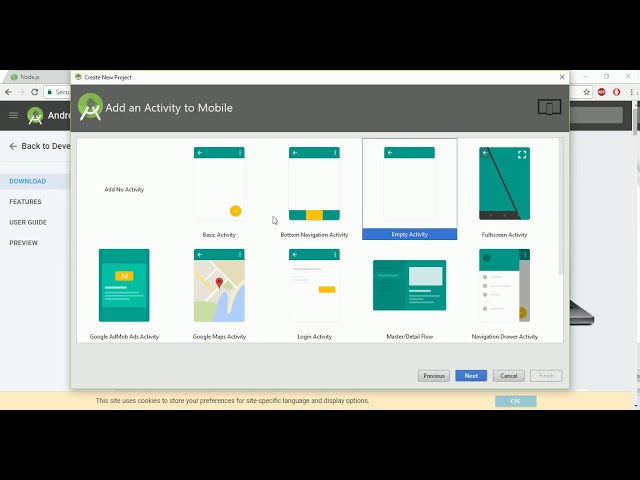Click the Android Studio logo on the webpage

point(35,116)
